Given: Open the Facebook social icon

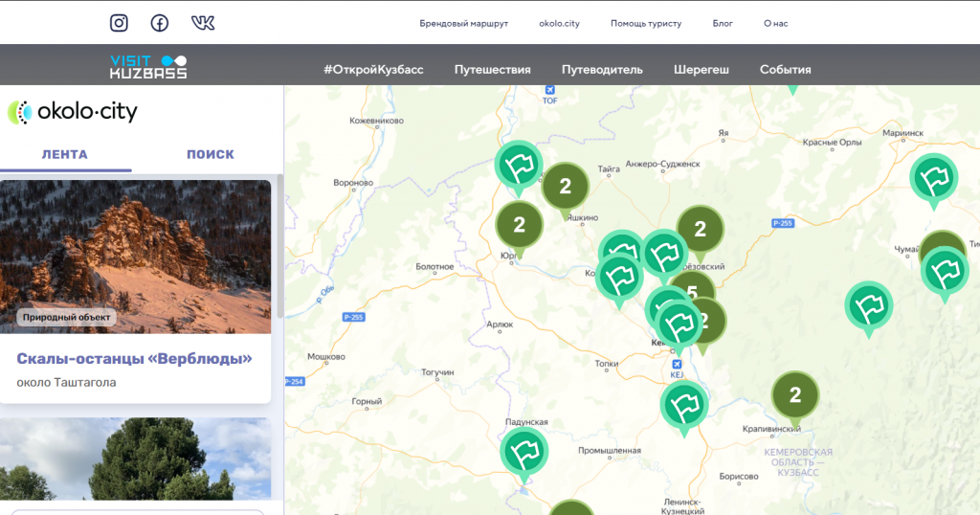Looking at the screenshot, I should 160,23.
